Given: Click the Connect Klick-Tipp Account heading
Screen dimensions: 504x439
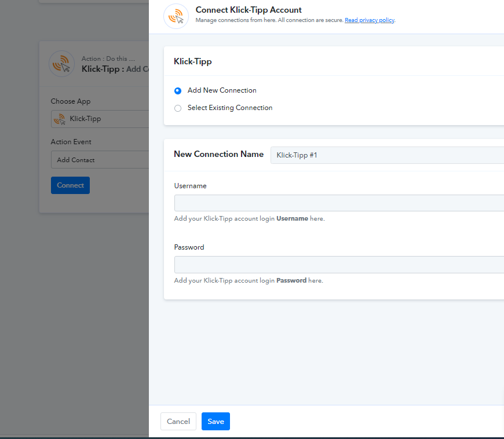Looking at the screenshot, I should (x=249, y=10).
